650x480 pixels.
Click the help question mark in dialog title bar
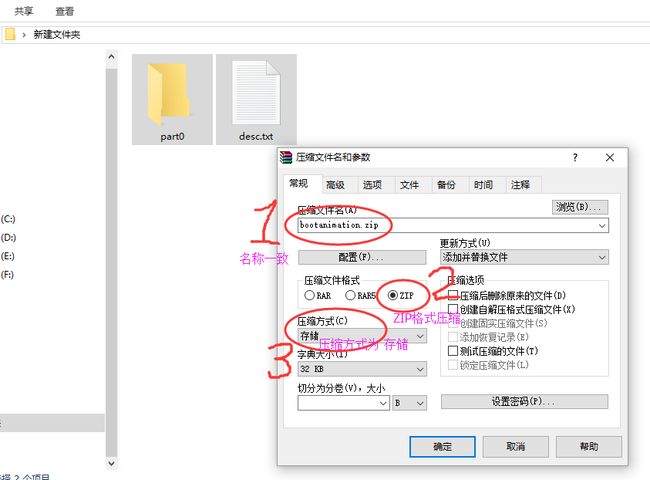pyautogui.click(x=575, y=158)
